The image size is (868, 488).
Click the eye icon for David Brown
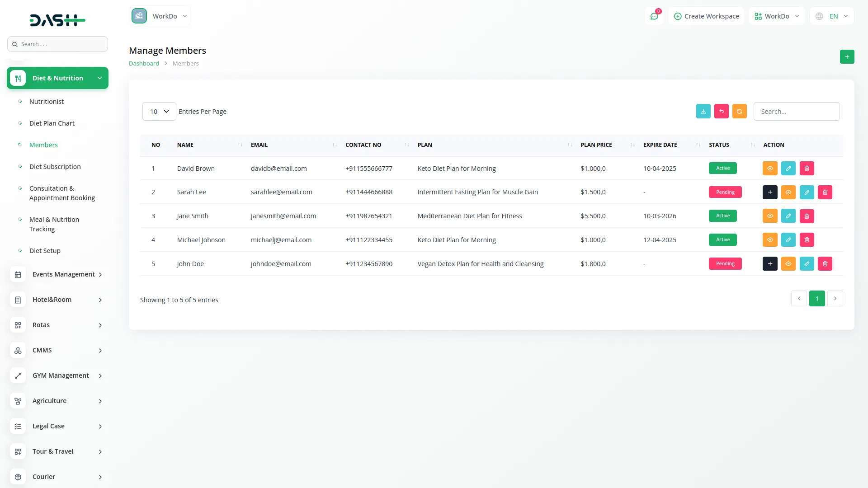[x=769, y=169]
